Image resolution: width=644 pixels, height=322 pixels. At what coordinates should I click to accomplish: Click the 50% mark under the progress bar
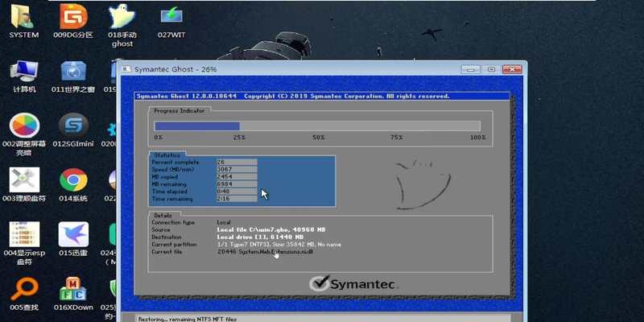318,138
